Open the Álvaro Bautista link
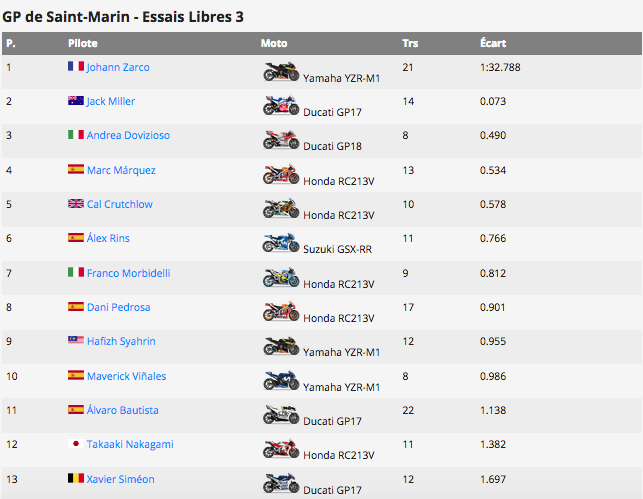The width and height of the screenshot is (643, 499). tap(122, 410)
